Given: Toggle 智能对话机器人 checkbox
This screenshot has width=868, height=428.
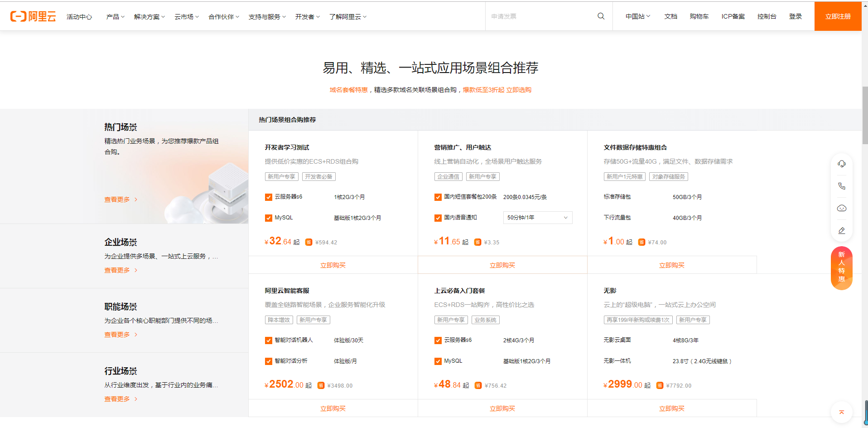Looking at the screenshot, I should point(269,340).
